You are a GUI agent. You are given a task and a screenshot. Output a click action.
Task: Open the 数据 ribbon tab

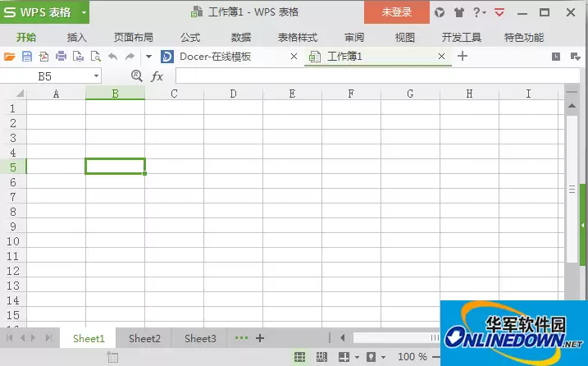pos(241,38)
